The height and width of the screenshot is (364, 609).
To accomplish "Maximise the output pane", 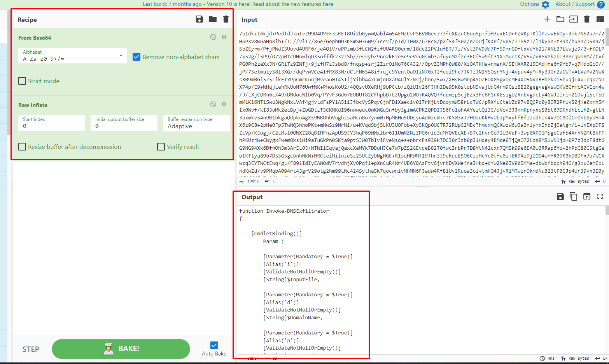I will [600, 196].
